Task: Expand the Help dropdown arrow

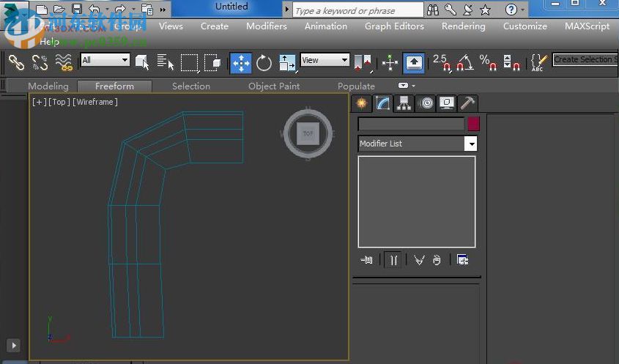Action: [523, 10]
